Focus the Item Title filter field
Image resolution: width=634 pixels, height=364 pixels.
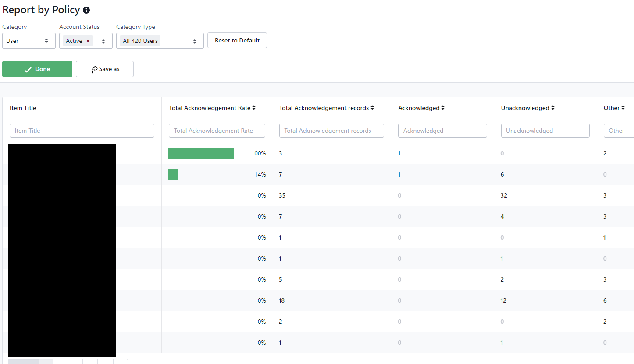tap(82, 131)
